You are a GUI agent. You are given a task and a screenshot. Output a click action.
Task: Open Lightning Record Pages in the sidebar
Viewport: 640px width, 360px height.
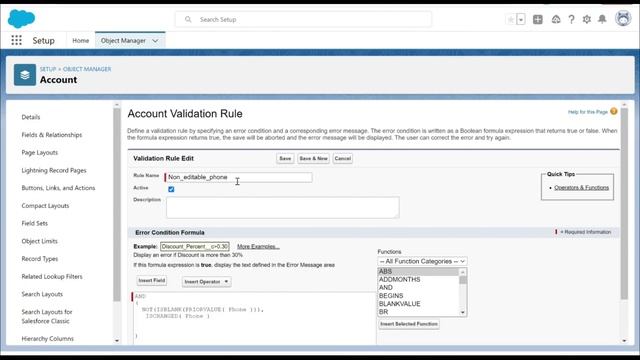click(x=54, y=170)
